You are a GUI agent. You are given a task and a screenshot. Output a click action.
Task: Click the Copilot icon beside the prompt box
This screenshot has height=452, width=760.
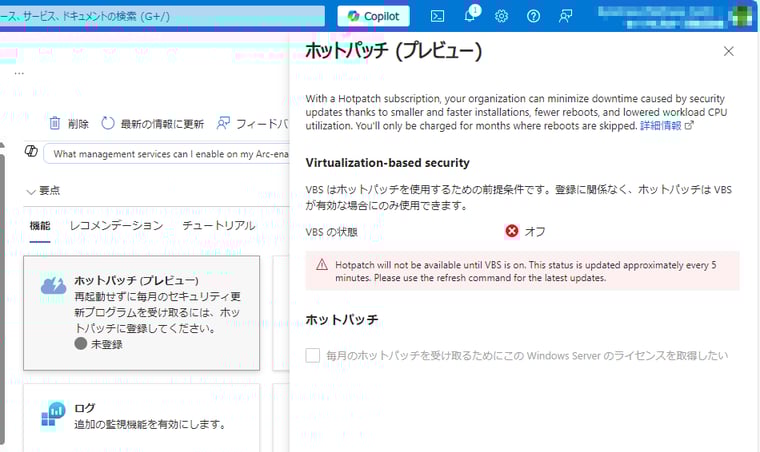pos(32,151)
